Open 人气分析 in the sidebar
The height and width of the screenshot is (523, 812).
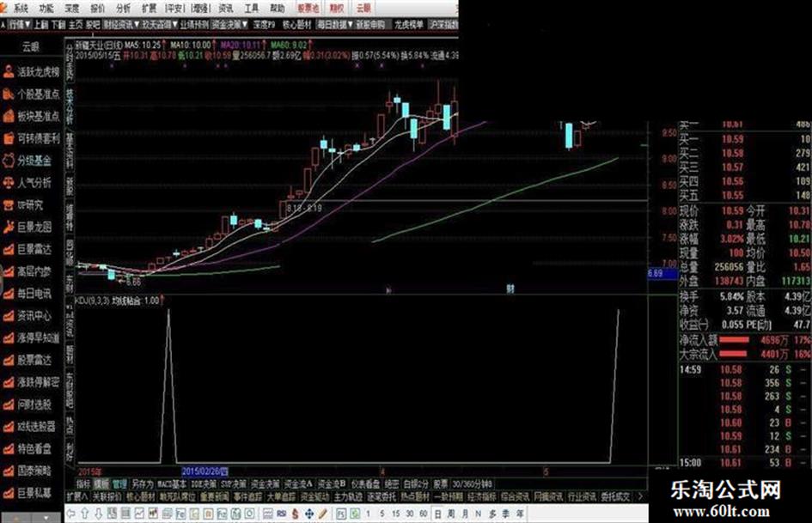(x=27, y=183)
